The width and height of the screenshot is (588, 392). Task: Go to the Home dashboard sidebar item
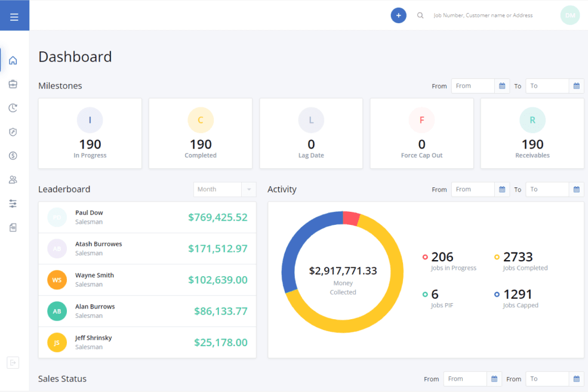tap(13, 60)
